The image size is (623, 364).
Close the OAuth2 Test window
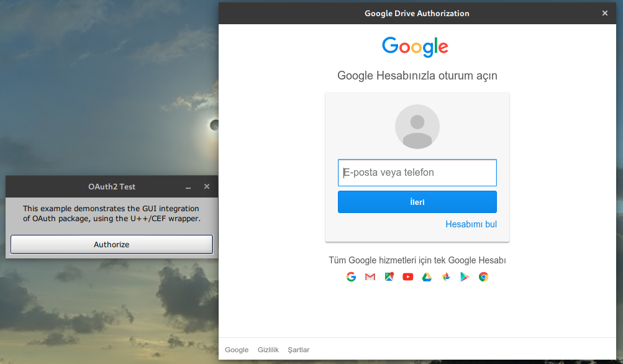[207, 186]
